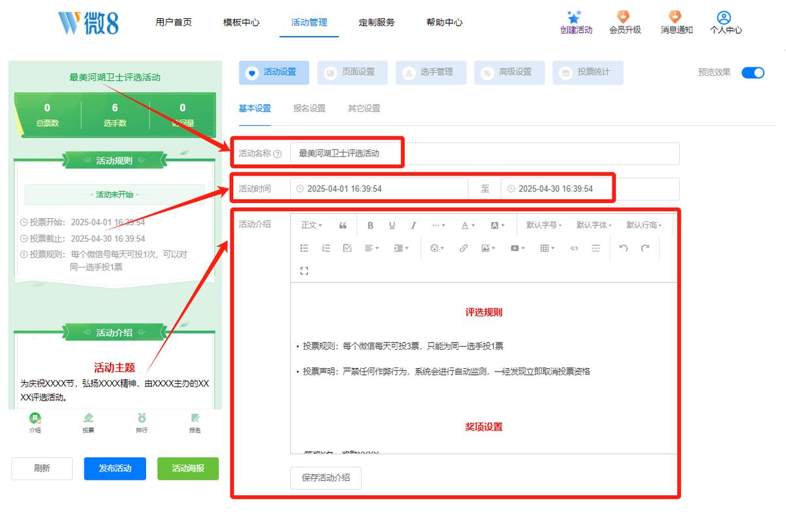Open the text alignment dropdown

pos(372,248)
